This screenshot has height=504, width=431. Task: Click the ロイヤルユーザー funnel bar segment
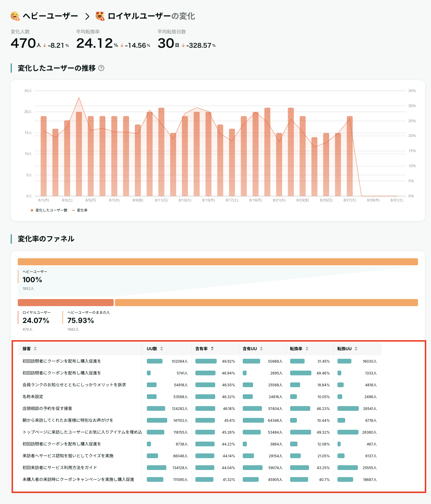click(66, 303)
